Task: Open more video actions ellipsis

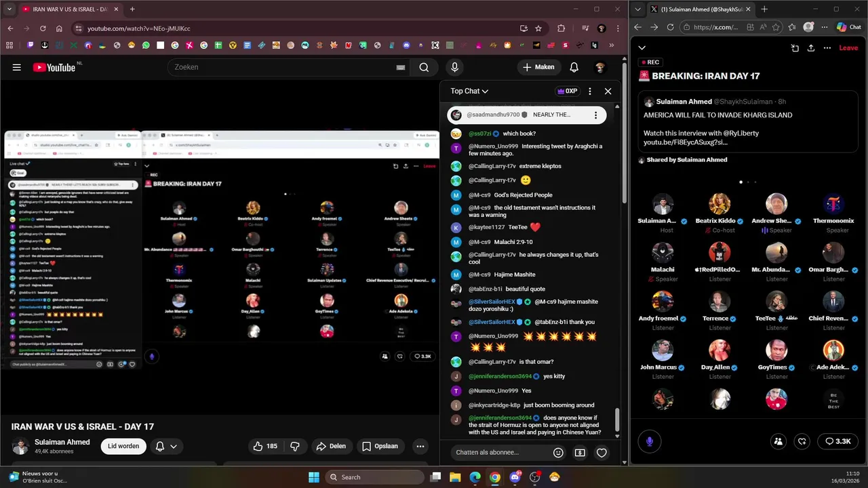Action: click(x=420, y=446)
